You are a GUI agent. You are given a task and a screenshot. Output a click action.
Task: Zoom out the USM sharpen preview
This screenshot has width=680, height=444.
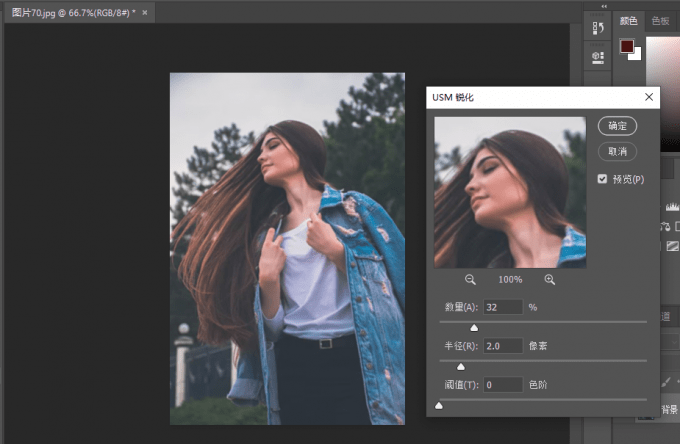pyautogui.click(x=471, y=280)
